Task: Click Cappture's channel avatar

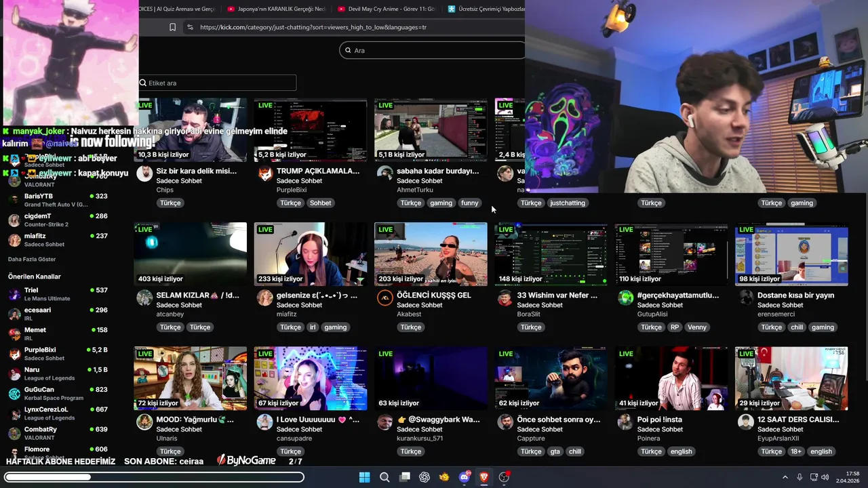Action: pyautogui.click(x=505, y=422)
